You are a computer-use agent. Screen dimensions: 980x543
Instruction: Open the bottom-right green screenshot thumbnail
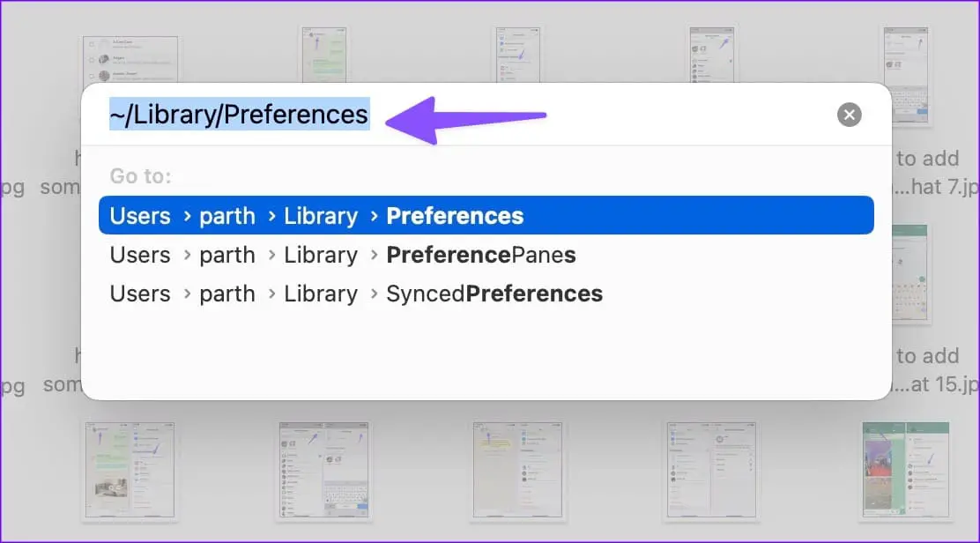pyautogui.click(x=906, y=469)
